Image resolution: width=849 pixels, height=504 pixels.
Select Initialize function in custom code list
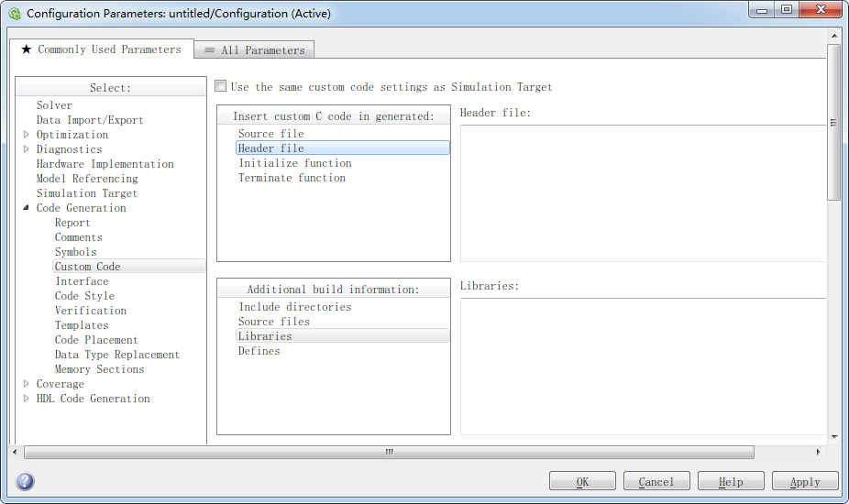point(295,163)
